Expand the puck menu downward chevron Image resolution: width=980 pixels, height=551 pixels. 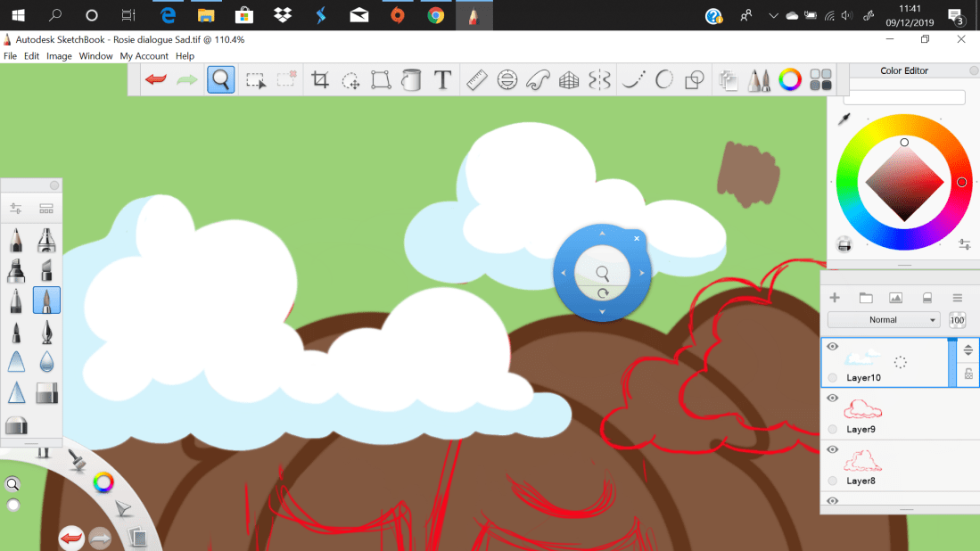point(602,311)
